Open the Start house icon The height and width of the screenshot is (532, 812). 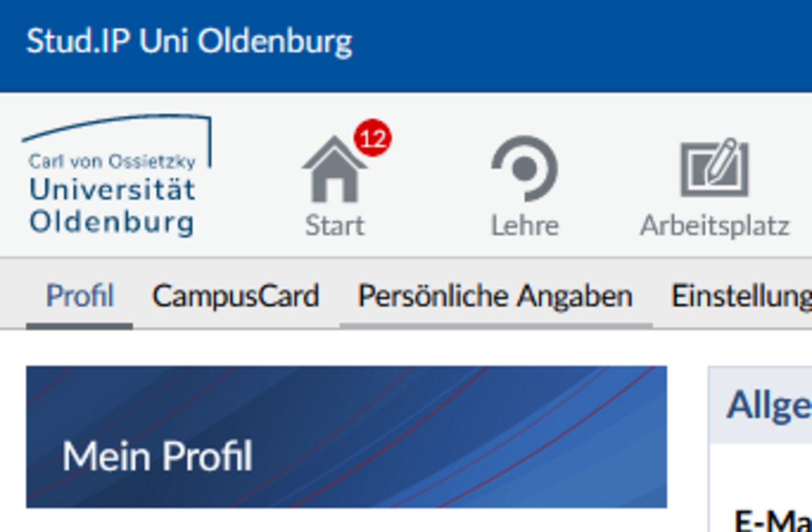pyautogui.click(x=334, y=169)
